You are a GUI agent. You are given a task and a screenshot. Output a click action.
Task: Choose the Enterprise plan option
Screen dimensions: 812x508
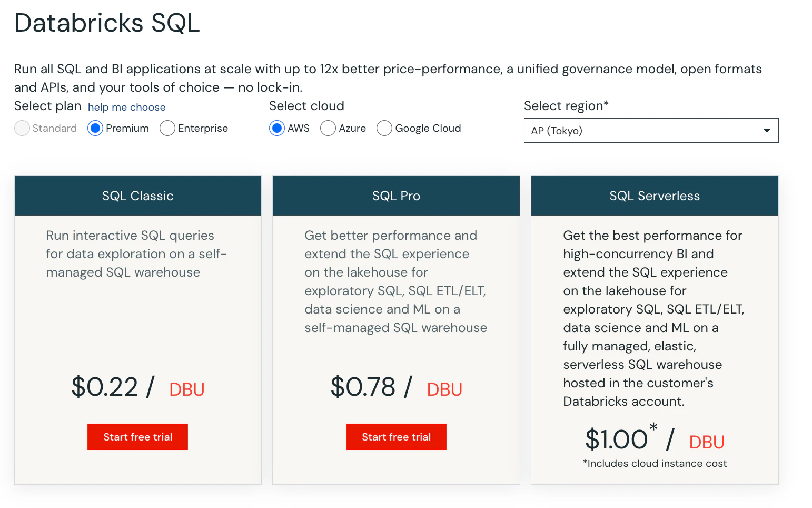point(167,128)
